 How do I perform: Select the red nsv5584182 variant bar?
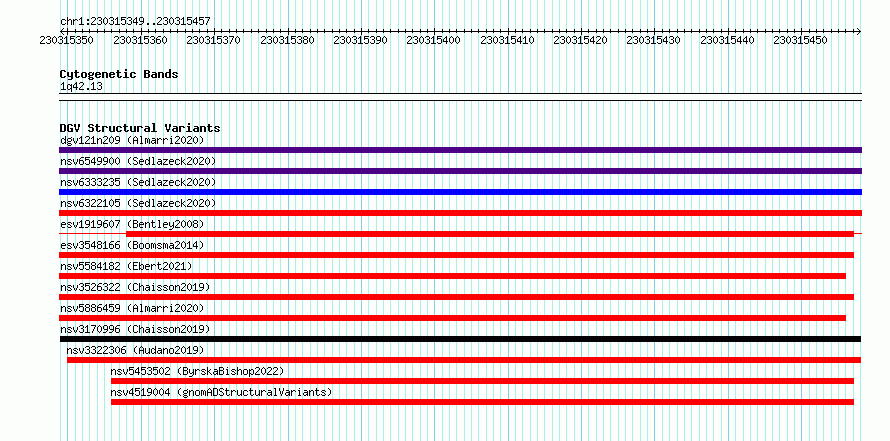[452, 276]
